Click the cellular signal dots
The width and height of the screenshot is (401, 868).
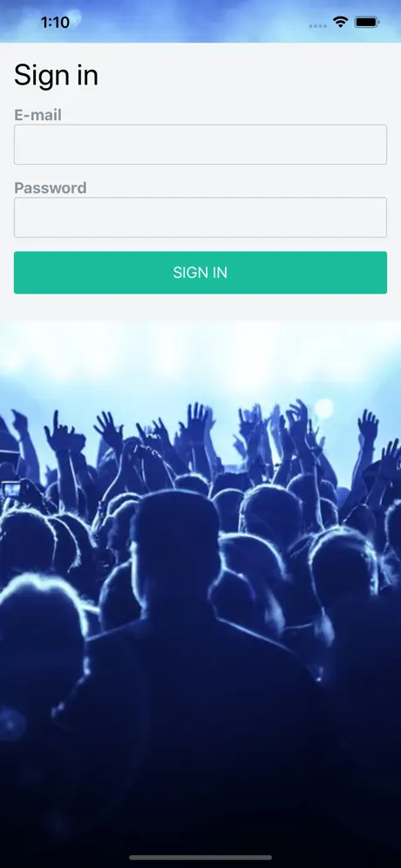point(317,25)
